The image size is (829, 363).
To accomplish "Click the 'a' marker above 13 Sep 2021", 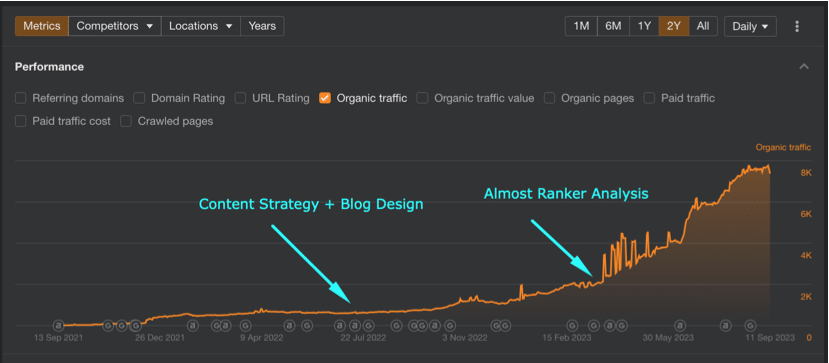I will (59, 325).
